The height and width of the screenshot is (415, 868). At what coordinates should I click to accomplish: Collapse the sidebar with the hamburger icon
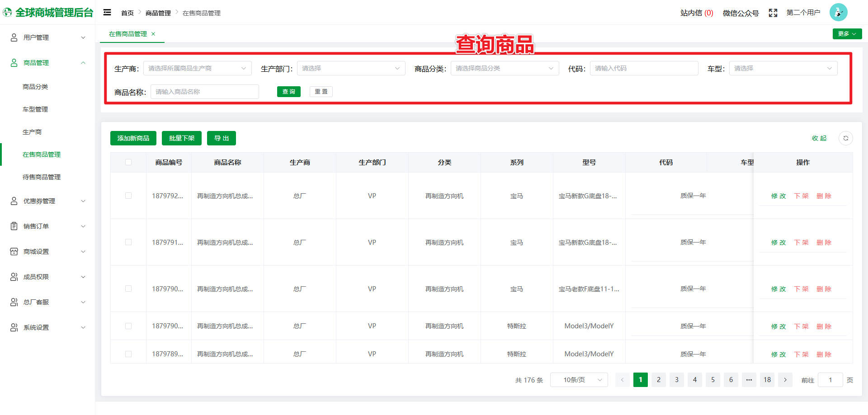[107, 12]
